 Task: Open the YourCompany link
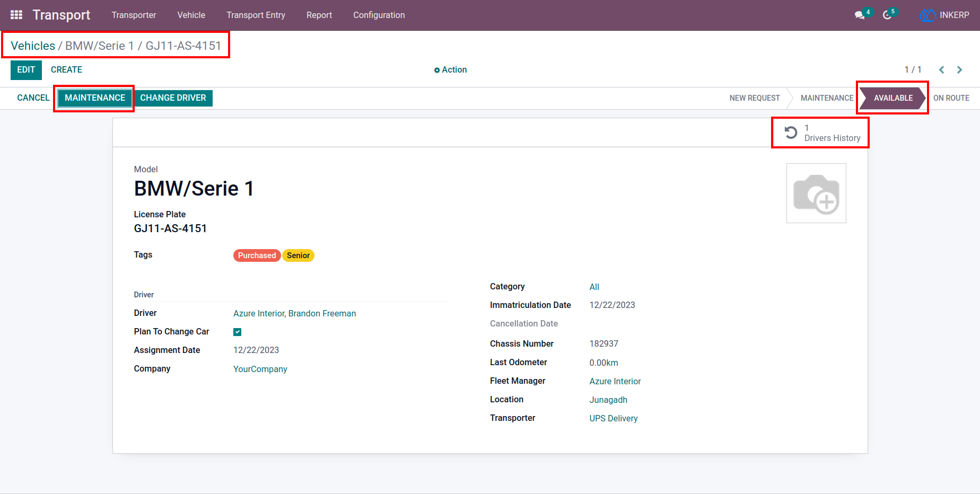coord(260,369)
